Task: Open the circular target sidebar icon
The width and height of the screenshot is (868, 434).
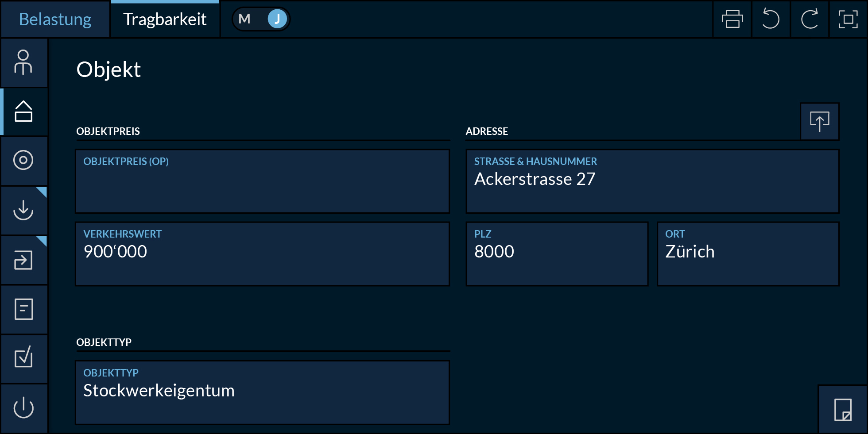Action: tap(23, 161)
